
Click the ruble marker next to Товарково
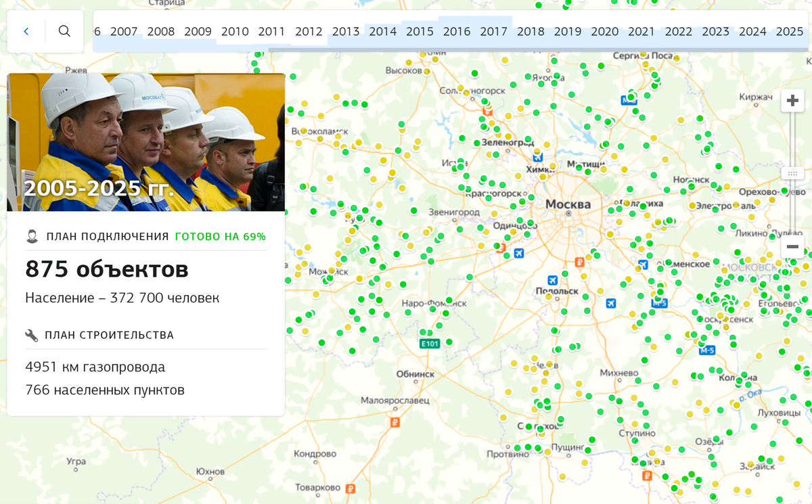coord(351,488)
